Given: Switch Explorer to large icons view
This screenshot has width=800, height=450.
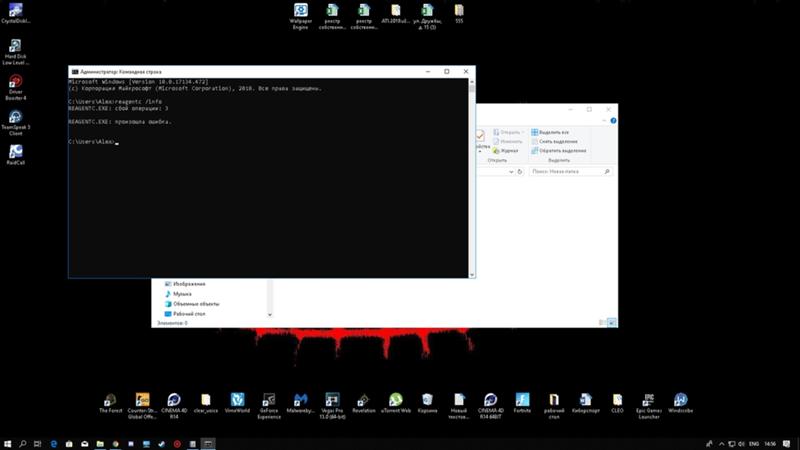Looking at the screenshot, I should (x=612, y=322).
